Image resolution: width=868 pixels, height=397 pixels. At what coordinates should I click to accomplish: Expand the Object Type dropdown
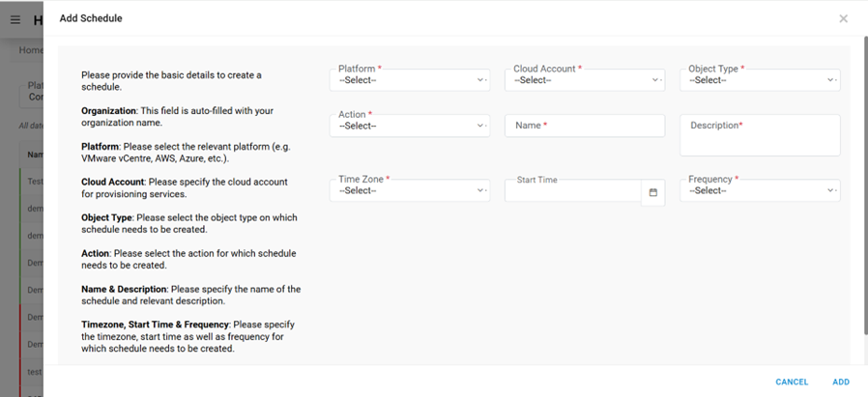click(759, 80)
